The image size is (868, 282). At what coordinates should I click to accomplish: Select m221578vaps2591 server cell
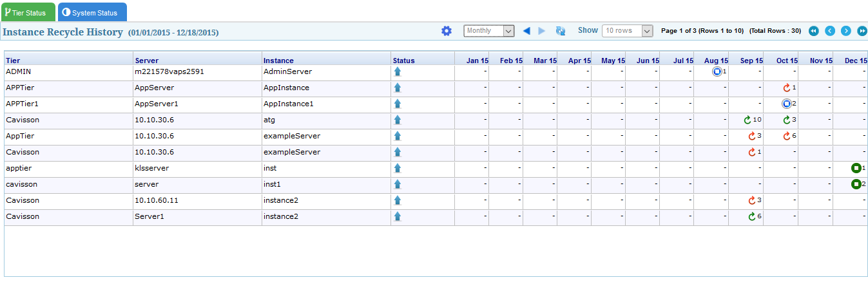[x=197, y=71]
